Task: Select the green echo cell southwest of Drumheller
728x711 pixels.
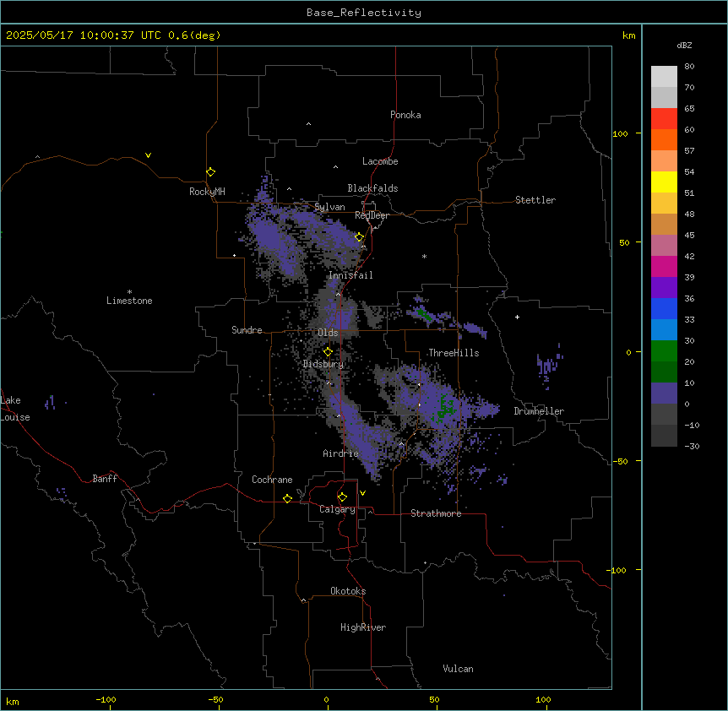Action: click(443, 408)
